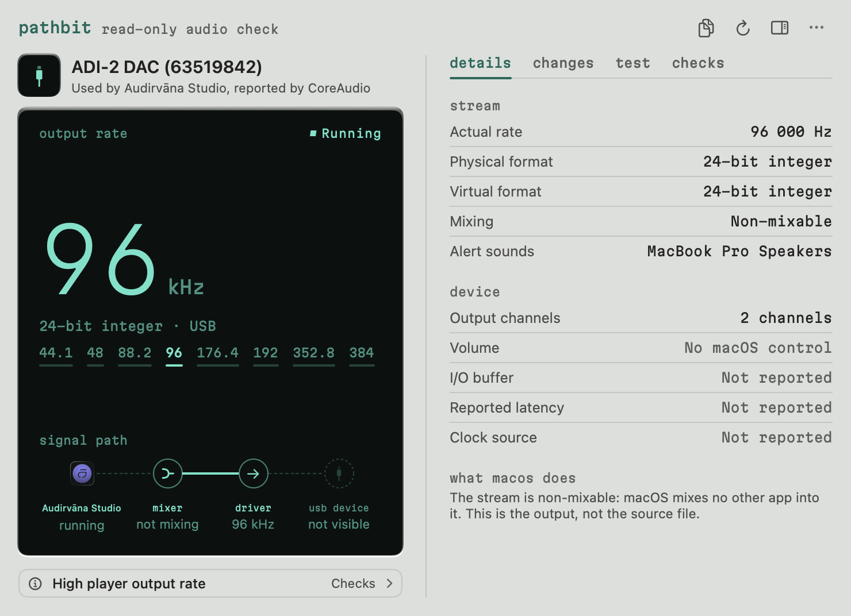The height and width of the screenshot is (616, 851).
Task: Click the Audirvāna Studio app icon
Action: (x=82, y=473)
